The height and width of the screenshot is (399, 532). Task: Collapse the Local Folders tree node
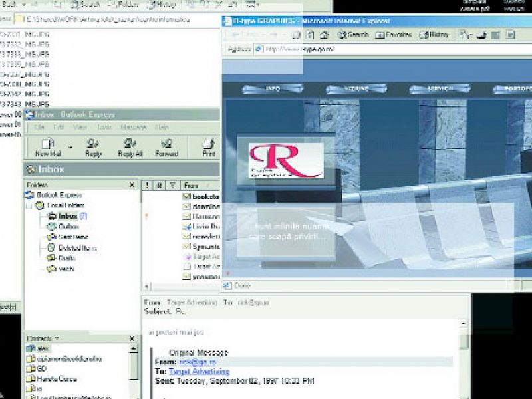[29, 206]
